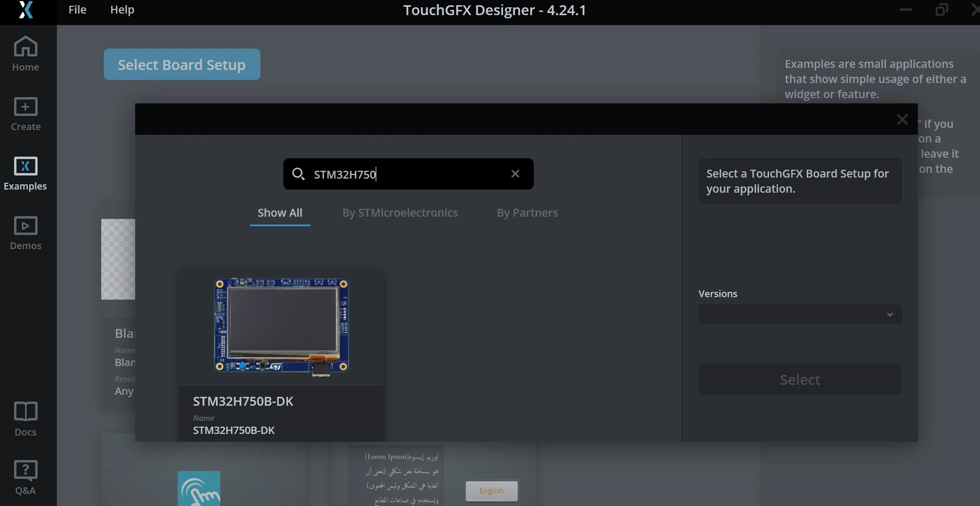Expand the Versions dropdown
Image resolution: width=980 pixels, height=506 pixels.
[x=800, y=314]
